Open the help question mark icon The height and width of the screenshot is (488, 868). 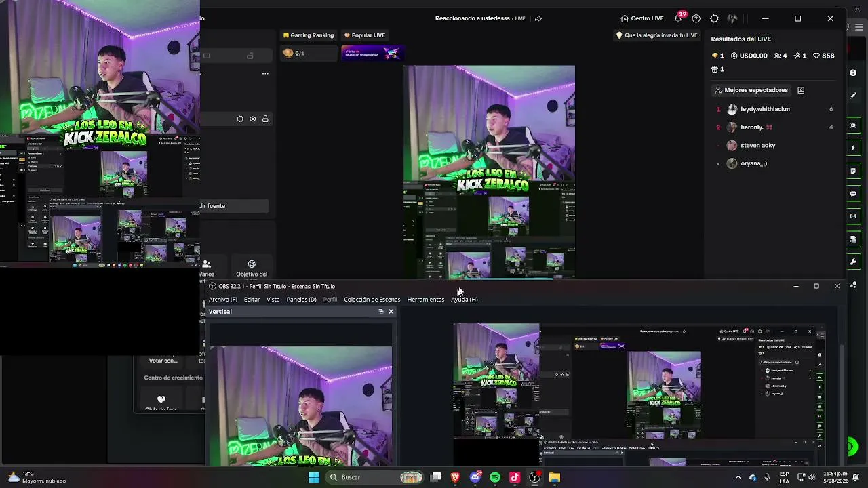click(696, 18)
